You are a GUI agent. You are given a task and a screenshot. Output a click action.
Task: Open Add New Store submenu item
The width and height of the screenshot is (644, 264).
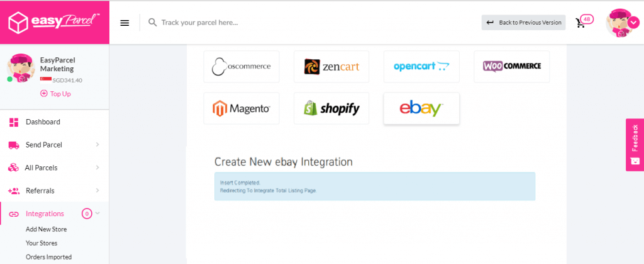pyautogui.click(x=47, y=229)
